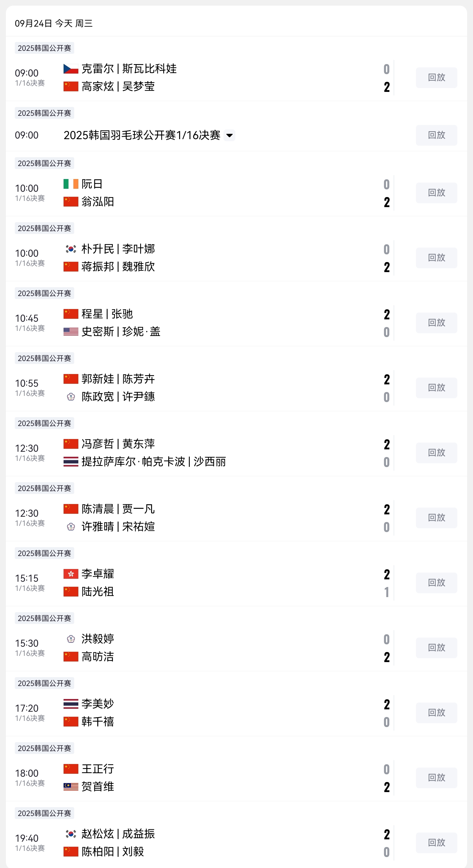This screenshot has width=473, height=868.
Task: Click the Korean flag beside 朴升民 | 李叶娜
Action: pos(71,249)
